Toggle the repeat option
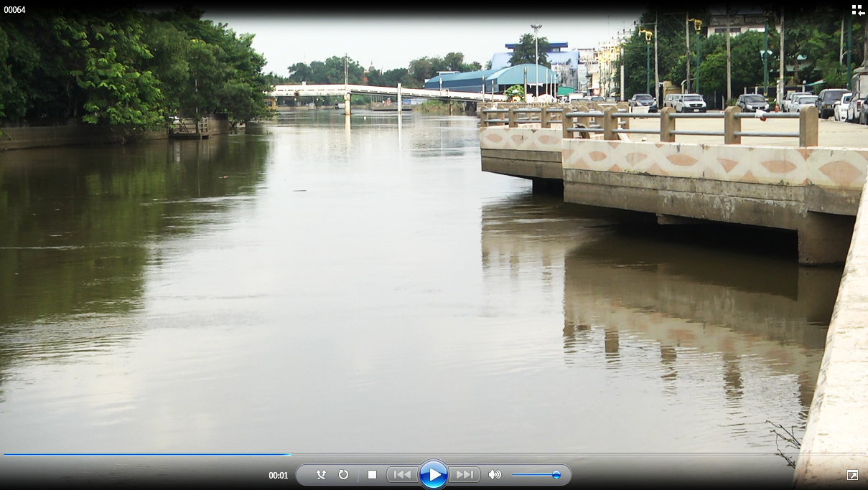868x490 pixels. [x=343, y=475]
